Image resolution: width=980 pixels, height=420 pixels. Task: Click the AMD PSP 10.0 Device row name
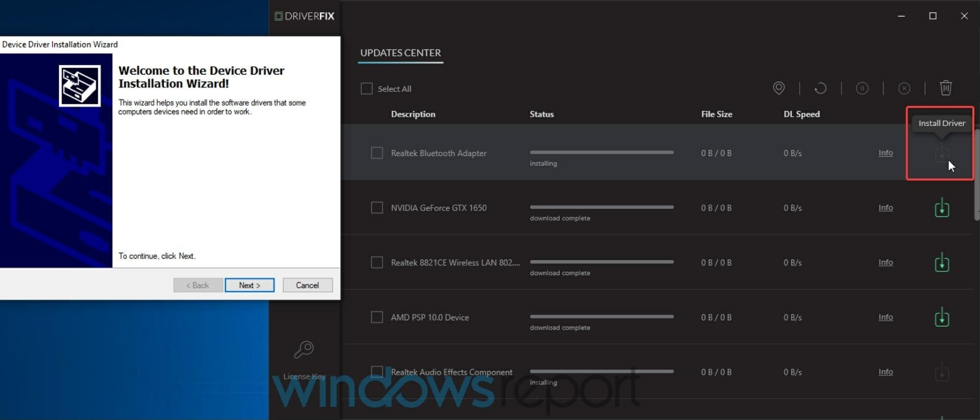(430, 317)
